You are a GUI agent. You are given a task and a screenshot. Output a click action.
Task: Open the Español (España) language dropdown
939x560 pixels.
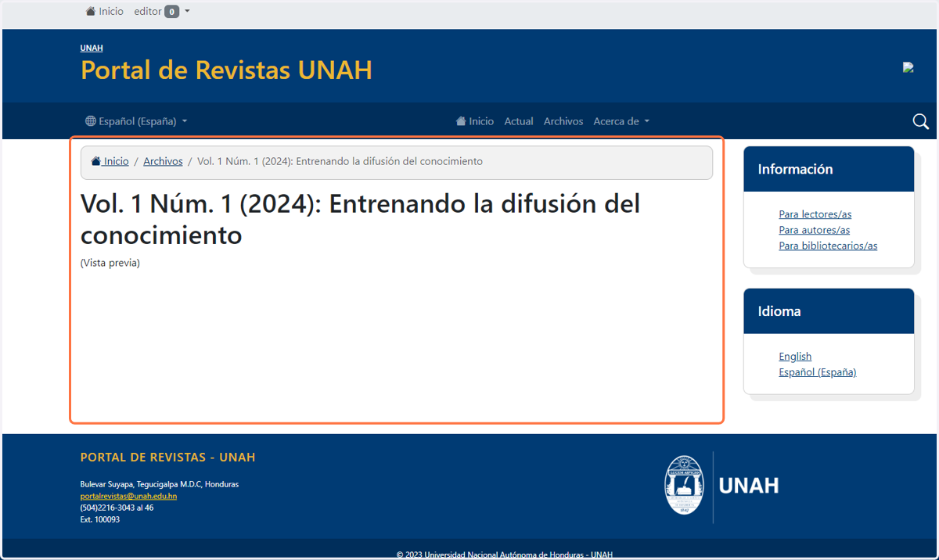(x=136, y=121)
